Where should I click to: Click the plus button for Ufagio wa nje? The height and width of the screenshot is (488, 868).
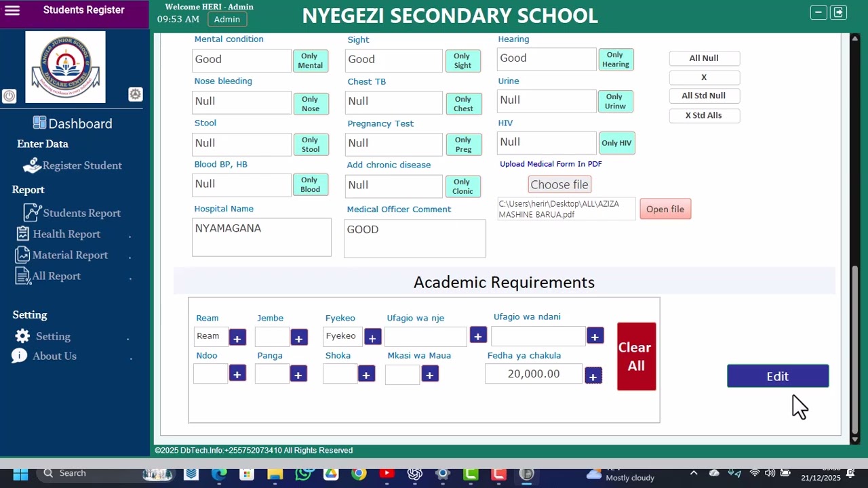point(478,335)
